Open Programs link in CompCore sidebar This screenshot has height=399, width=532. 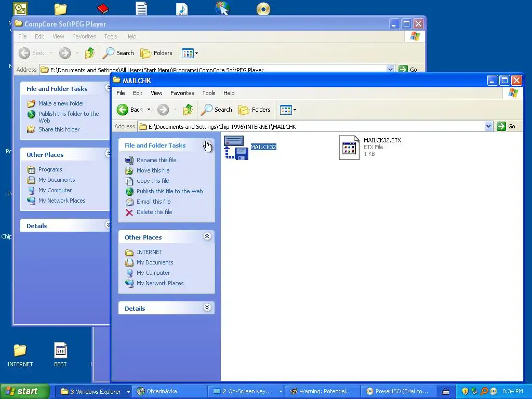50,169
